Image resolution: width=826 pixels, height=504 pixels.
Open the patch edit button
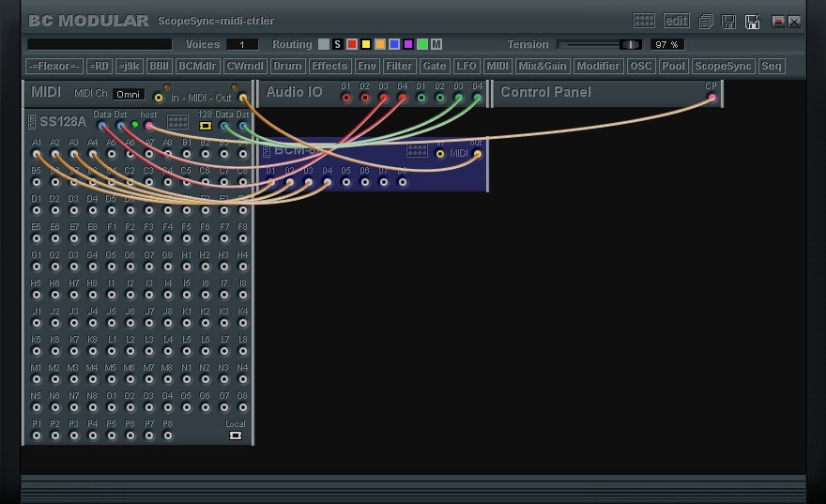[x=676, y=21]
